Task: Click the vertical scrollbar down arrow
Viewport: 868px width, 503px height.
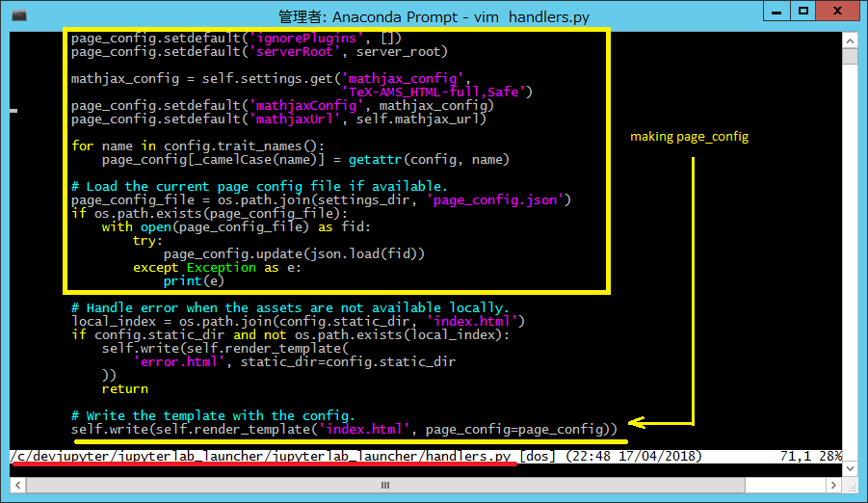Action: click(850, 468)
